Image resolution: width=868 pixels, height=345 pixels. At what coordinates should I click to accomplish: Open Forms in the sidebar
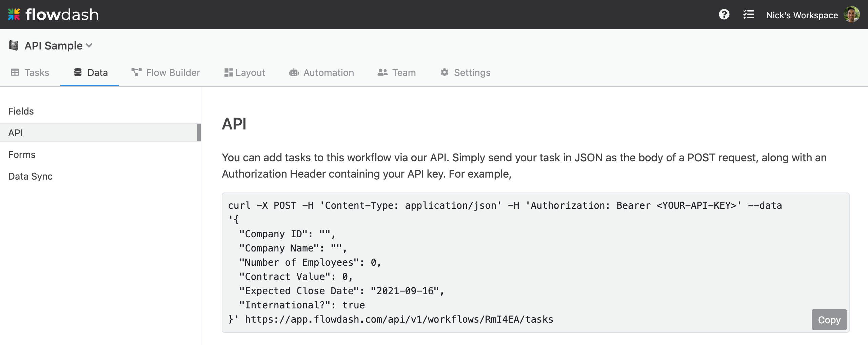(x=100, y=155)
